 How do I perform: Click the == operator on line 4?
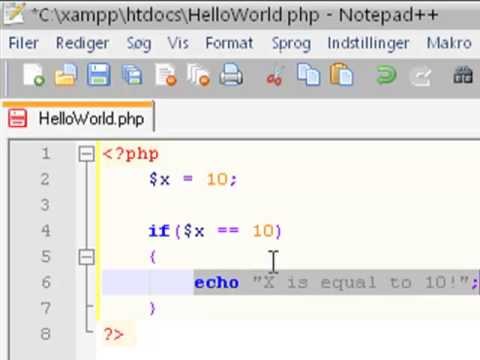point(228,231)
